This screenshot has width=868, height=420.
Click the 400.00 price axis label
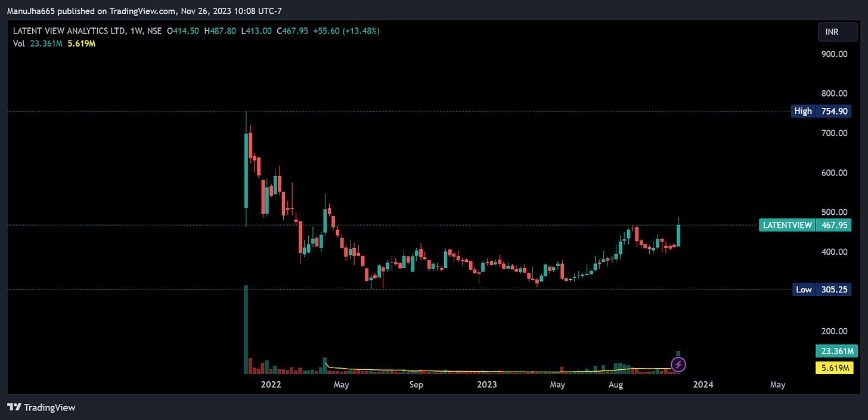834,252
